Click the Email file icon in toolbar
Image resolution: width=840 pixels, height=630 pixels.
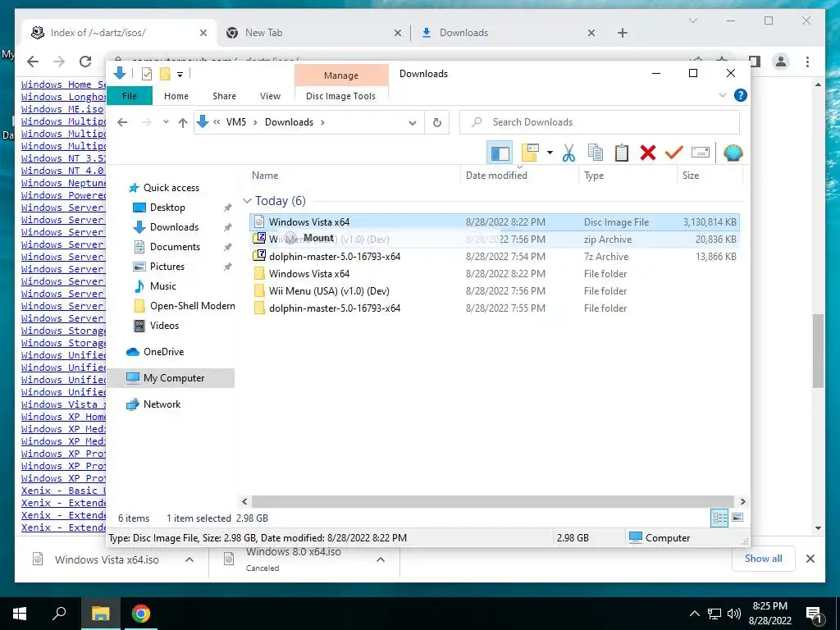coord(701,153)
